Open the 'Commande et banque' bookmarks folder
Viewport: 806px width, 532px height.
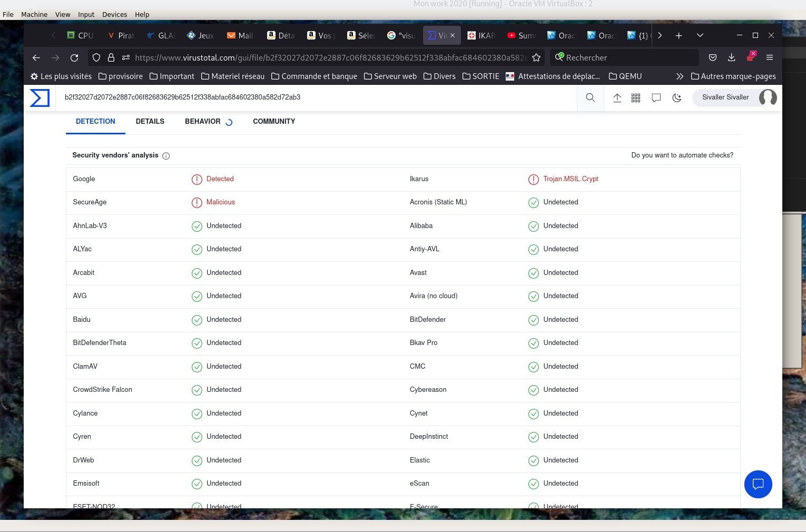coord(314,76)
